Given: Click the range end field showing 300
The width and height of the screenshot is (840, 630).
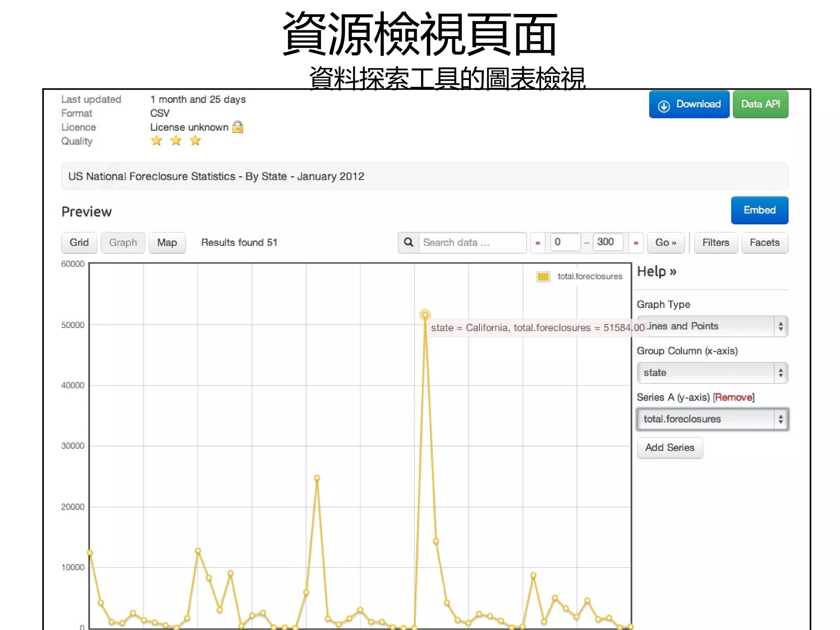Looking at the screenshot, I should [608, 242].
